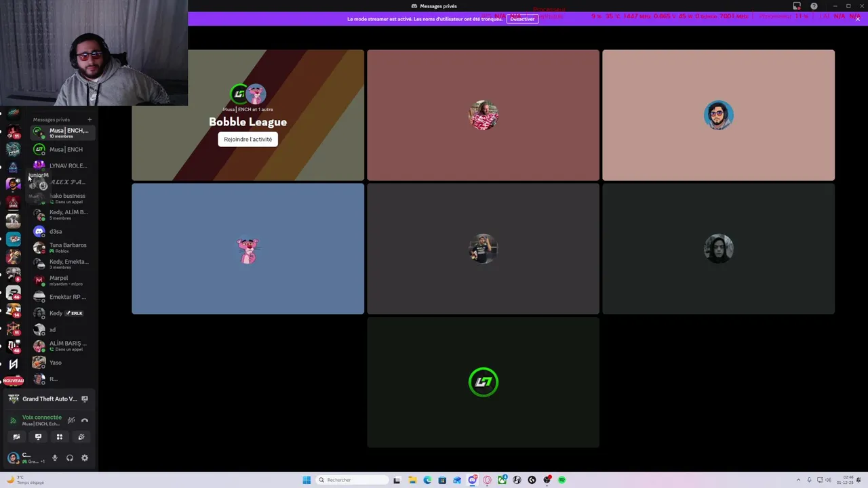Screen dimensions: 868x488
Task: Show hidden system tray icons chevron
Action: coord(798,480)
